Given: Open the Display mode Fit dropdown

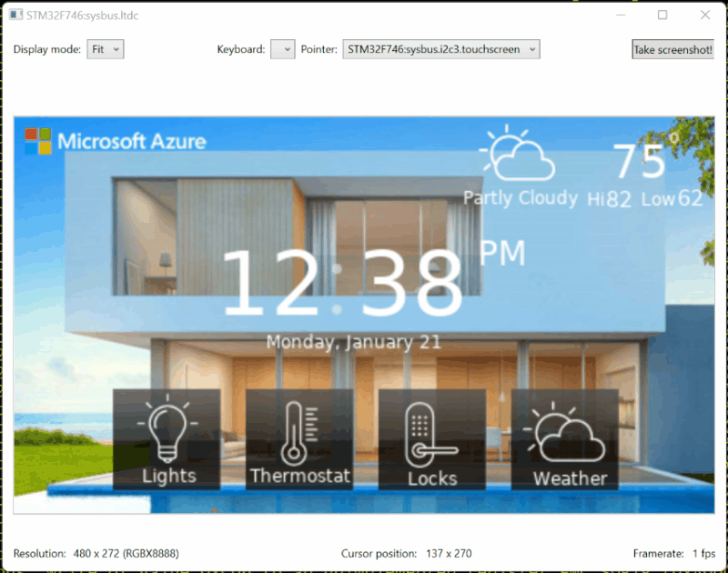Looking at the screenshot, I should [x=106, y=49].
